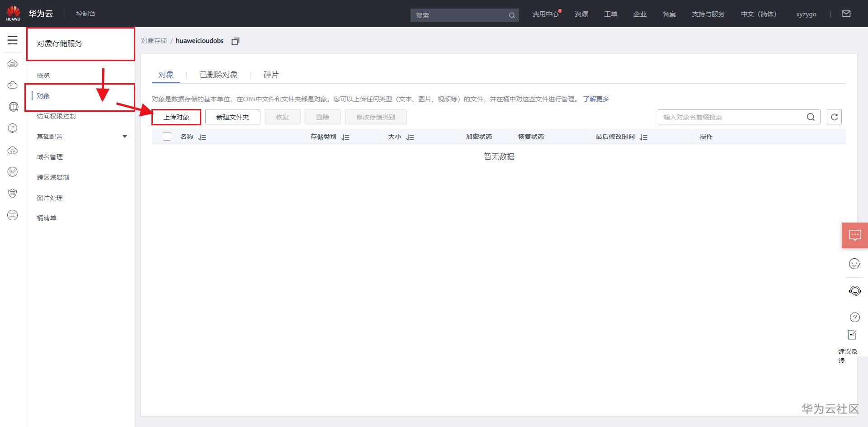Select the IP service icon in sidebar
This screenshot has width=868, height=427.
(12, 128)
